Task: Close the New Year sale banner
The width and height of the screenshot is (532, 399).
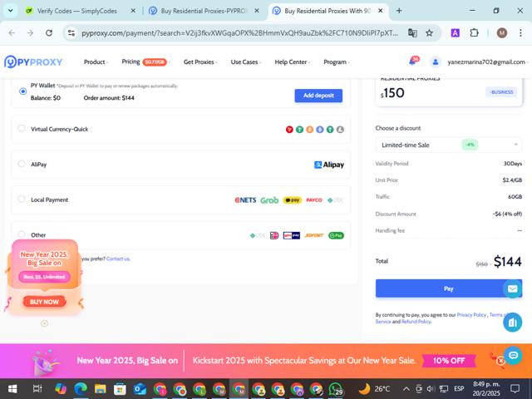Action: tap(500, 361)
